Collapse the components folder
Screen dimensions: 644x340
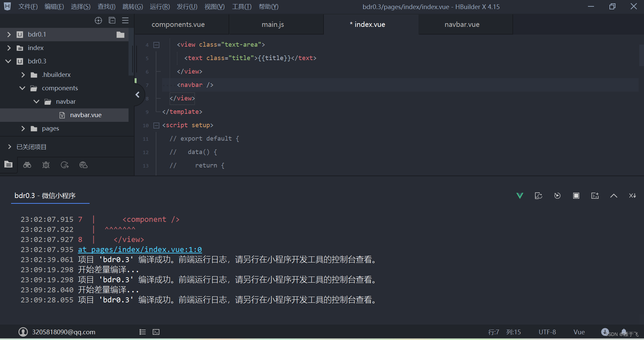(x=22, y=88)
